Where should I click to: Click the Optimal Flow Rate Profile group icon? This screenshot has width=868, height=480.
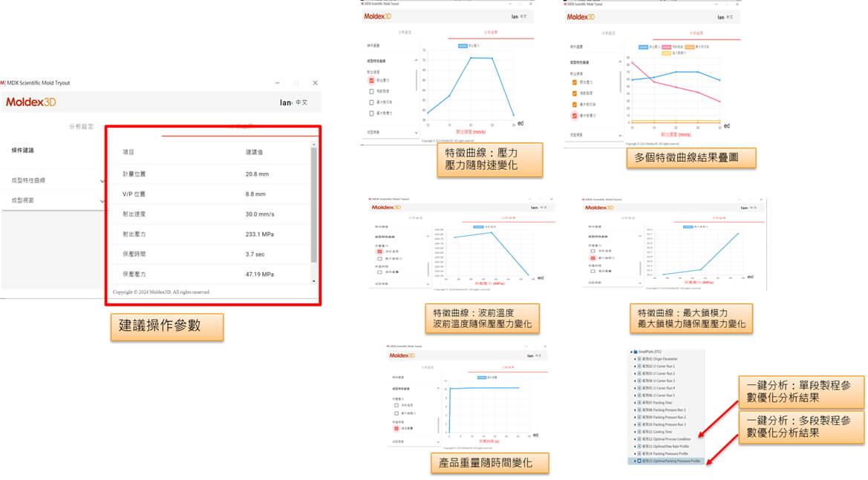pos(639,447)
